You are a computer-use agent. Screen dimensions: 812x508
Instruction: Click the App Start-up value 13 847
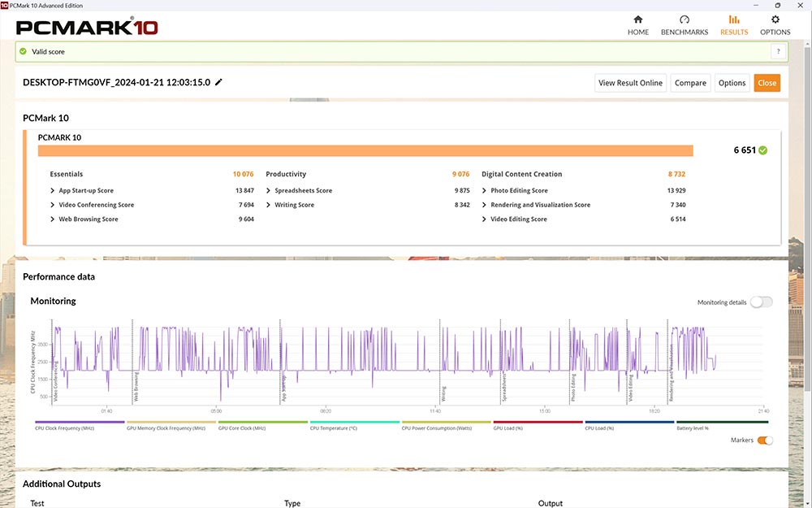tap(244, 190)
